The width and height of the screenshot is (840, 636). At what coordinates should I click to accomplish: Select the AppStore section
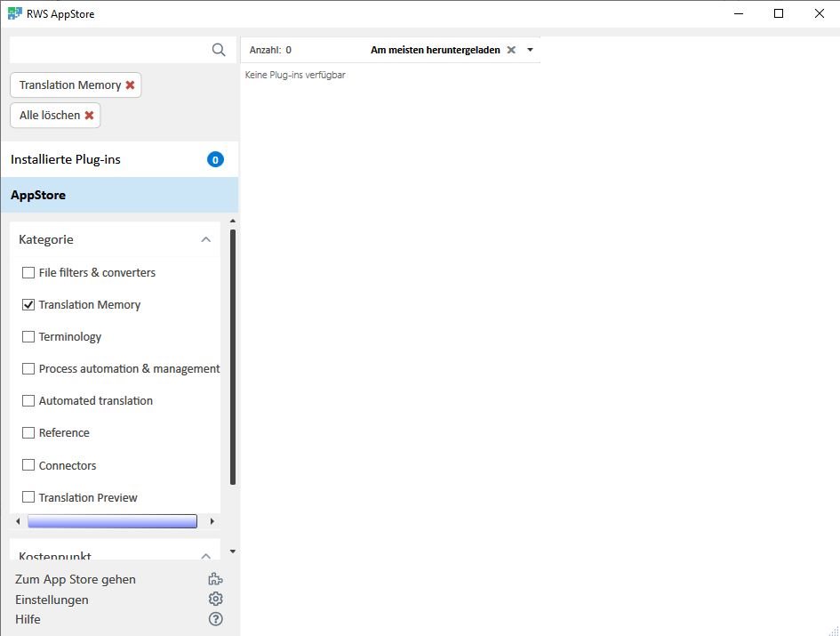tap(119, 195)
